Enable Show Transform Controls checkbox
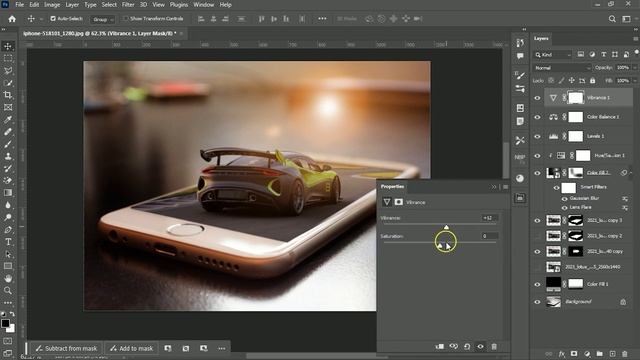 pyautogui.click(x=126, y=19)
